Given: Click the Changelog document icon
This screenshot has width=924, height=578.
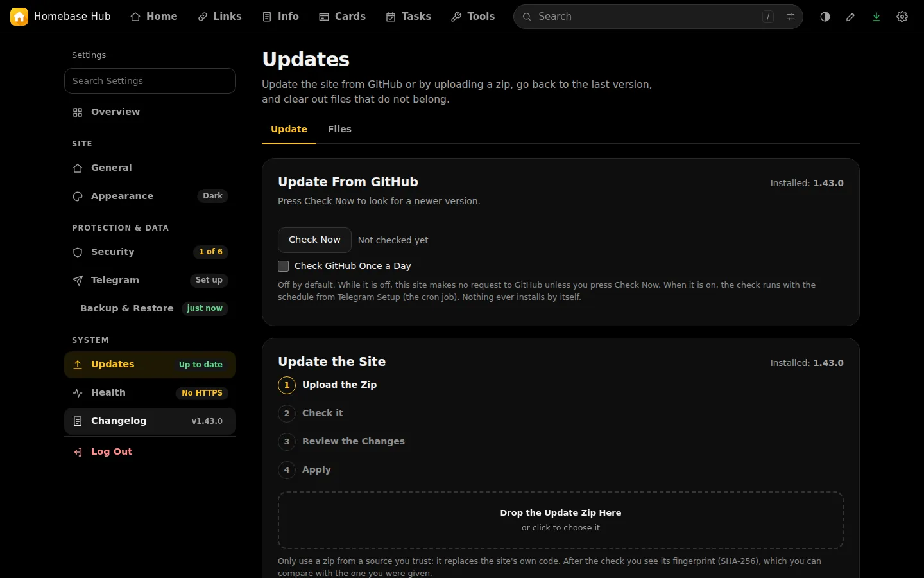Looking at the screenshot, I should coord(78,421).
